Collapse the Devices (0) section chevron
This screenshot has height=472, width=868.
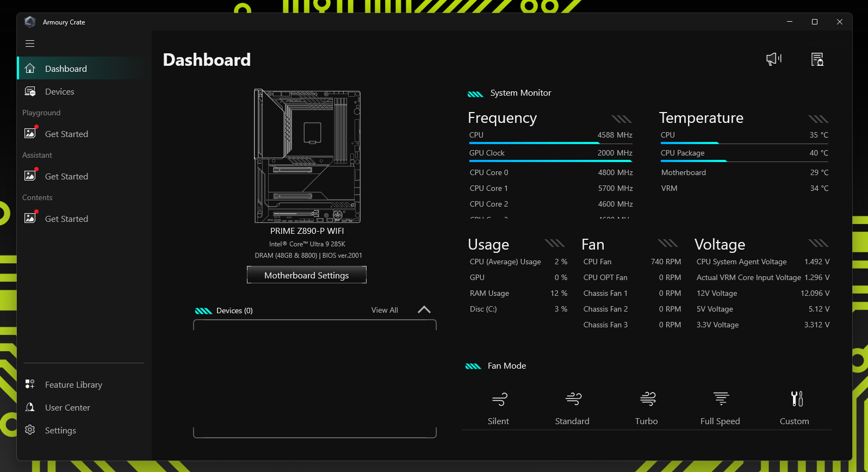[x=424, y=309]
